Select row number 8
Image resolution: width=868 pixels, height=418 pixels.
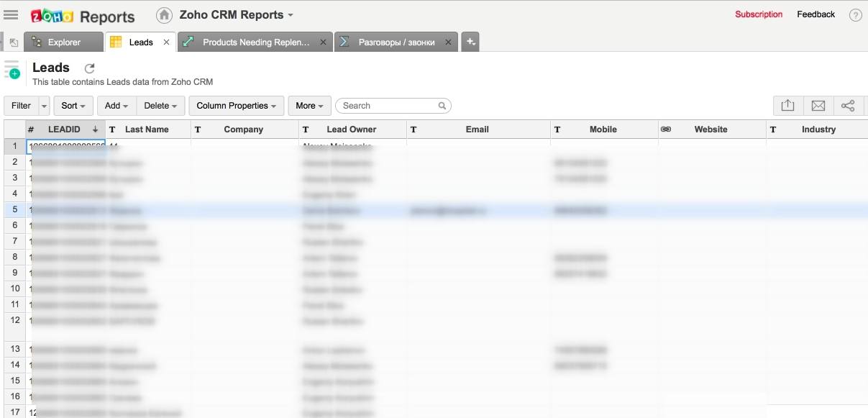click(14, 257)
